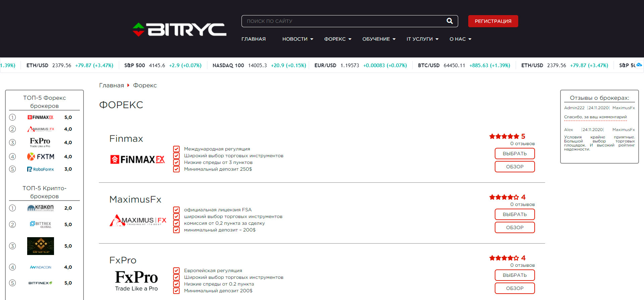Viewport: 644px width, 300px height.
Task: Open the ГЛАВНАЯ menu item
Action: pos(254,39)
